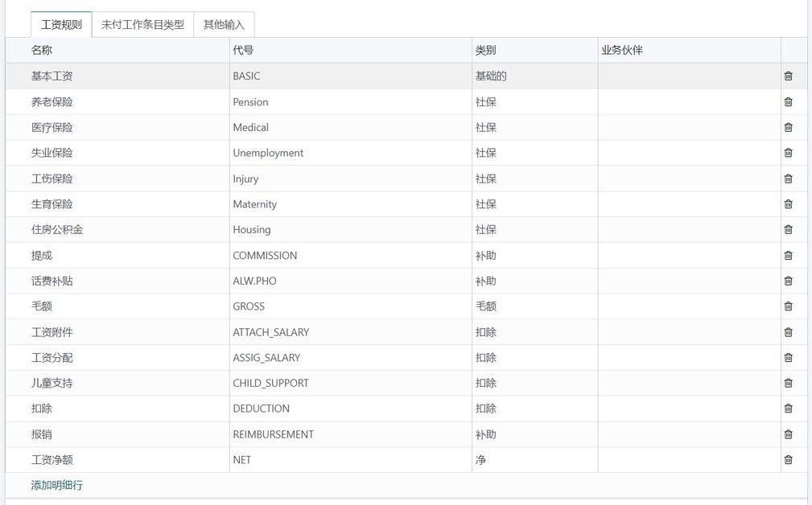
Task: Delete the 报销 REIMBURSEMENT row
Action: click(788, 434)
